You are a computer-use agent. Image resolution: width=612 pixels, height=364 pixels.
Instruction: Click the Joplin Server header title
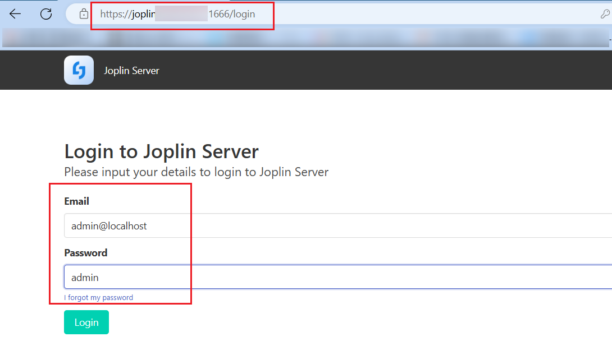pyautogui.click(x=131, y=71)
